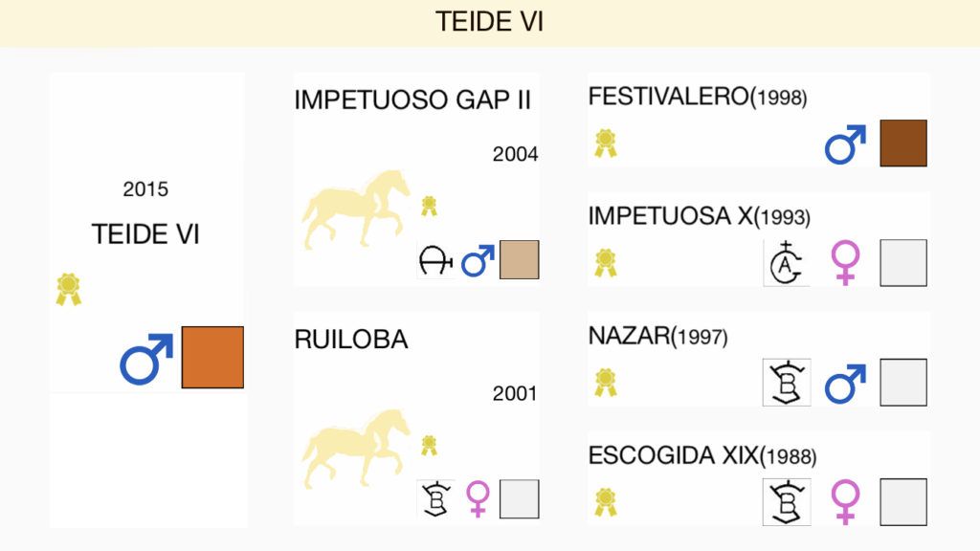
Task: Open the ESCOGIDA XIX(1988) ancestor entry
Action: (702, 456)
